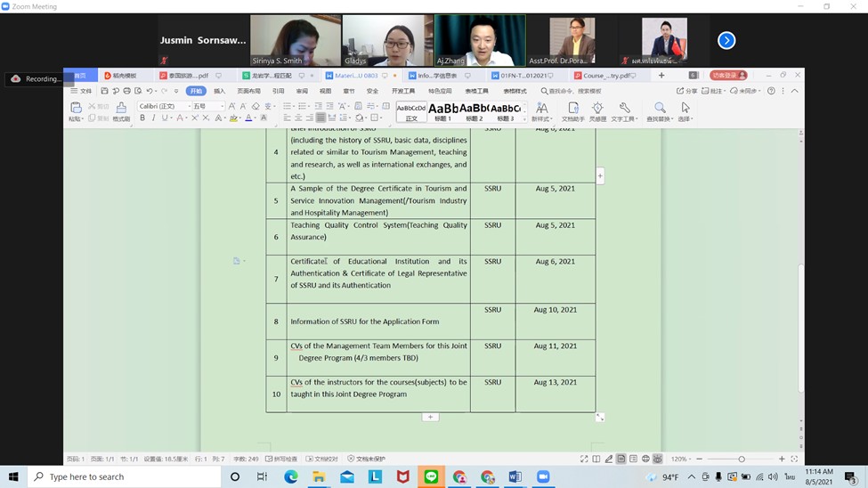Expand the zoom percentage 120% menu
This screenshot has width=868, height=488.
pyautogui.click(x=680, y=460)
